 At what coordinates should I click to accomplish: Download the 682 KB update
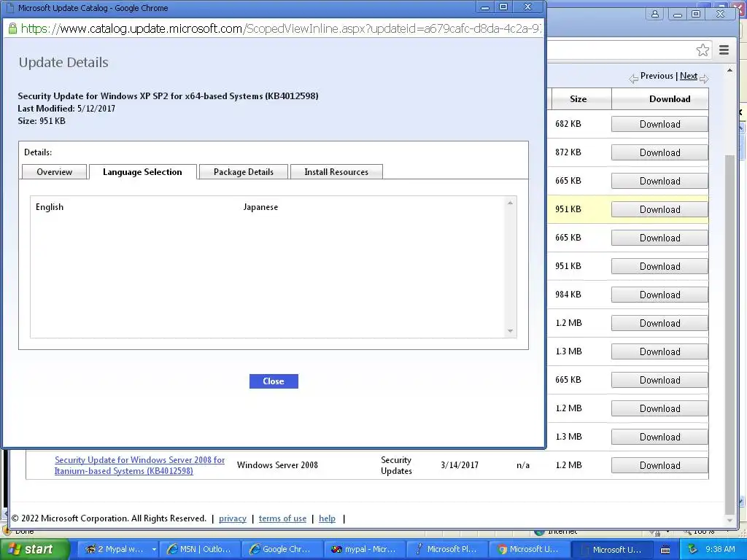[x=659, y=124]
